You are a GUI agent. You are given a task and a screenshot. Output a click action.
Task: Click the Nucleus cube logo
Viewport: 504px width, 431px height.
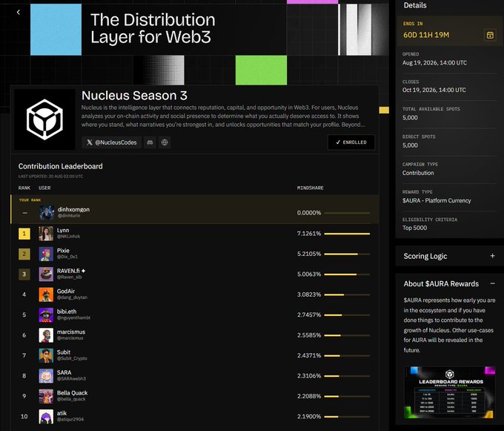(44, 119)
